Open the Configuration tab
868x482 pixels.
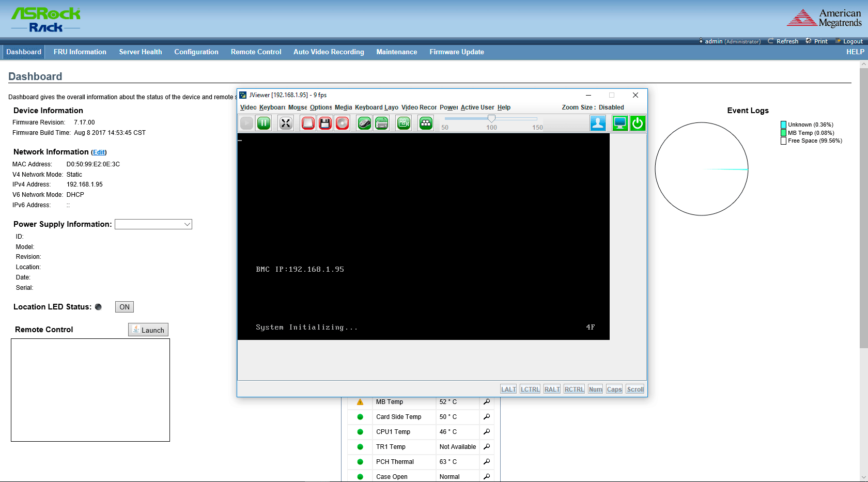point(196,52)
